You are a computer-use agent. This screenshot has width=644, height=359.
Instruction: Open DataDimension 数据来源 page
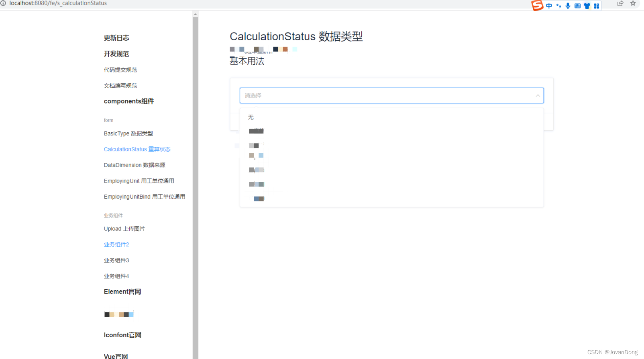135,165
